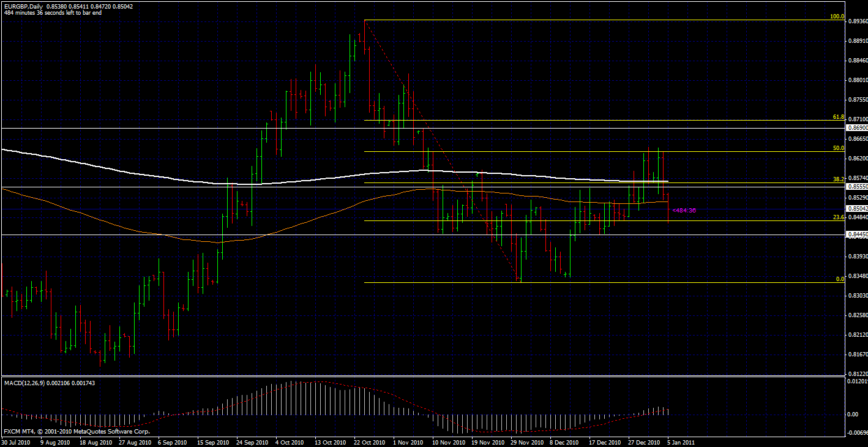Click the 0.86650 price axis value

(858, 139)
